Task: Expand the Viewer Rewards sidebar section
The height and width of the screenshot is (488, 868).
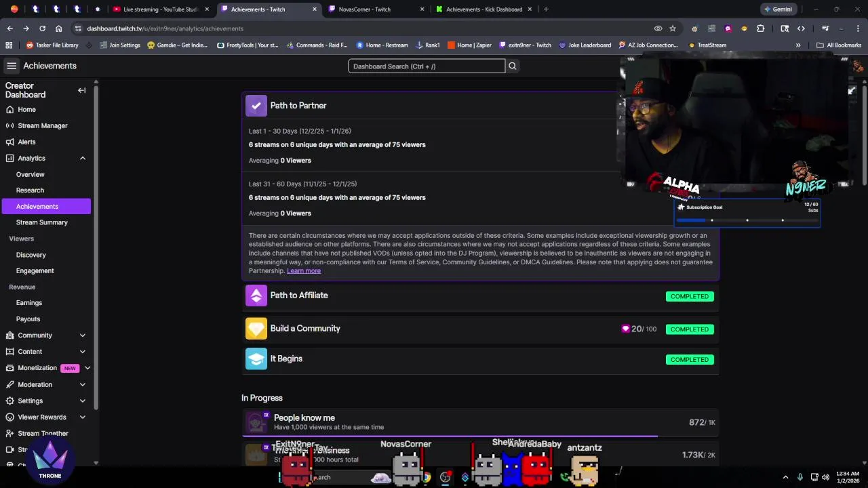Action: pos(83,417)
